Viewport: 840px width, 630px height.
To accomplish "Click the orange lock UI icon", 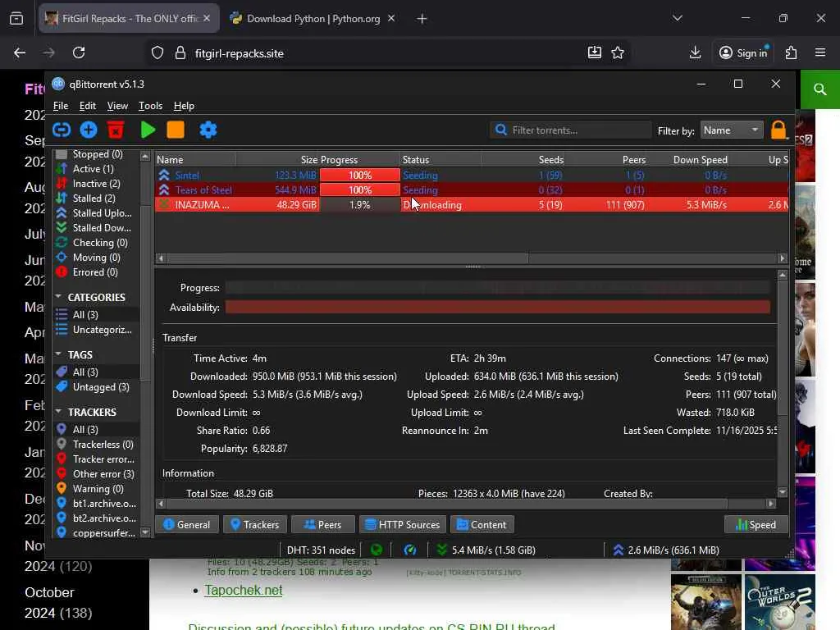I will pyautogui.click(x=778, y=130).
